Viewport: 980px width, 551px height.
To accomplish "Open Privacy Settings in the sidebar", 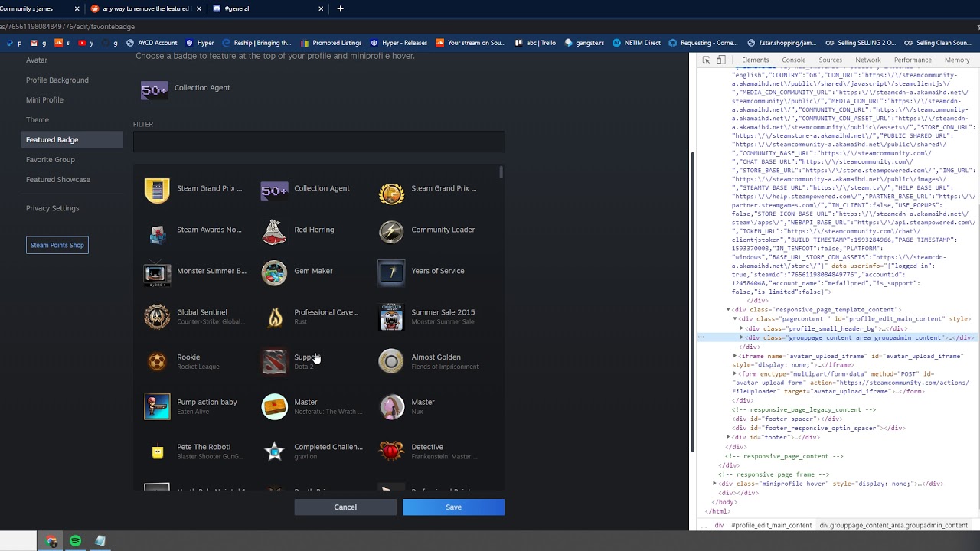I will coord(52,208).
